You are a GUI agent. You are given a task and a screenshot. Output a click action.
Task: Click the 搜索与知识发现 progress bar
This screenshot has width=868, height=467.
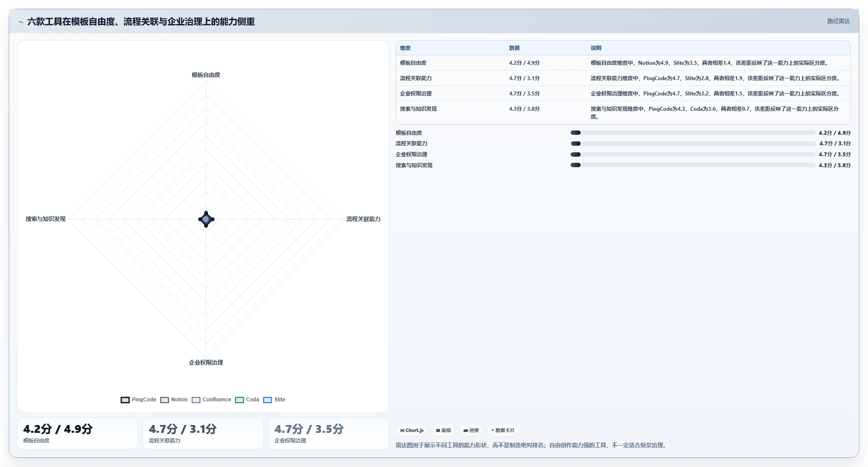(x=693, y=165)
